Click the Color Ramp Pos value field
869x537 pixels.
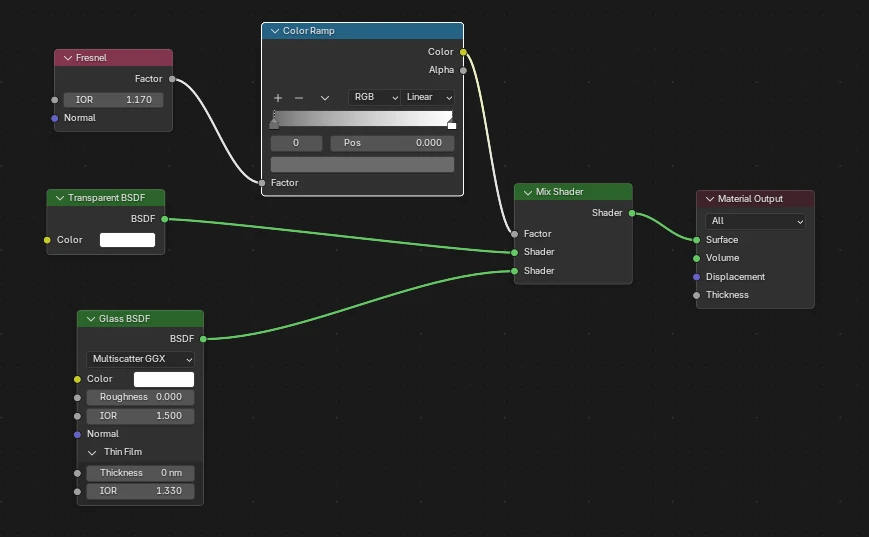pyautogui.click(x=392, y=143)
